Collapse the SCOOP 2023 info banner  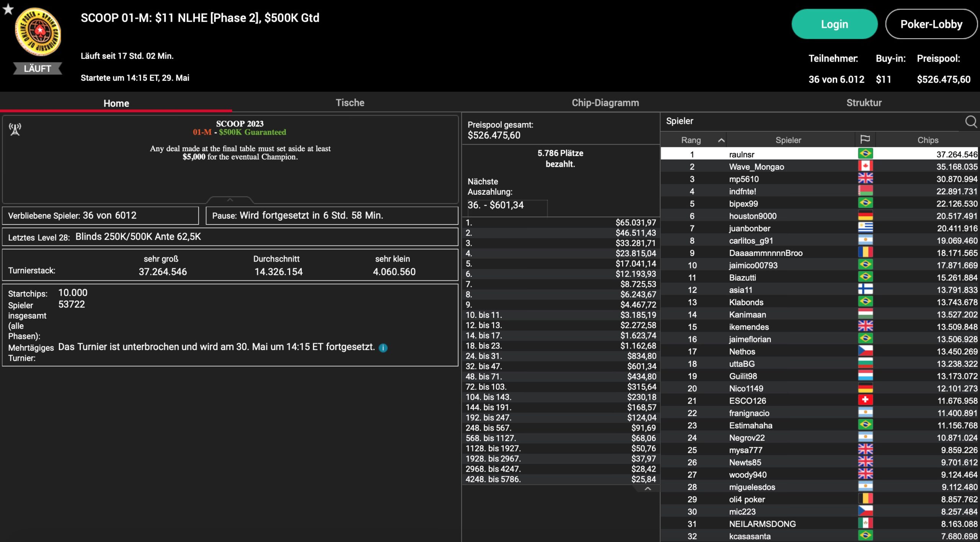[230, 200]
